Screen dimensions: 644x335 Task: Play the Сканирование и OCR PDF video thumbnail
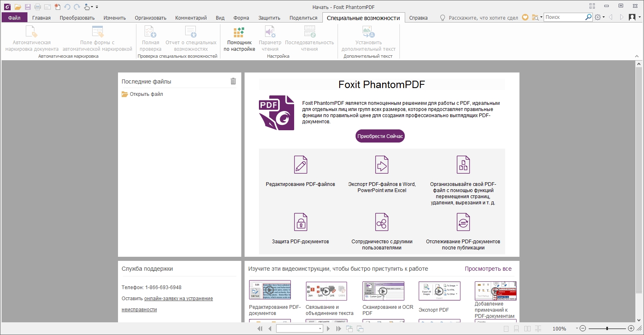click(x=383, y=291)
